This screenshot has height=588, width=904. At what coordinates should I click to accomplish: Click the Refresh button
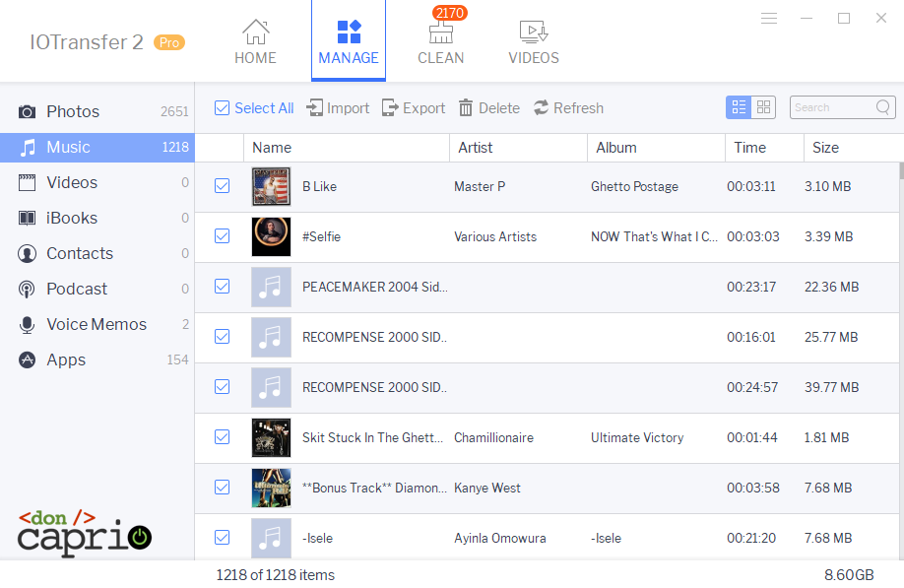pos(568,107)
